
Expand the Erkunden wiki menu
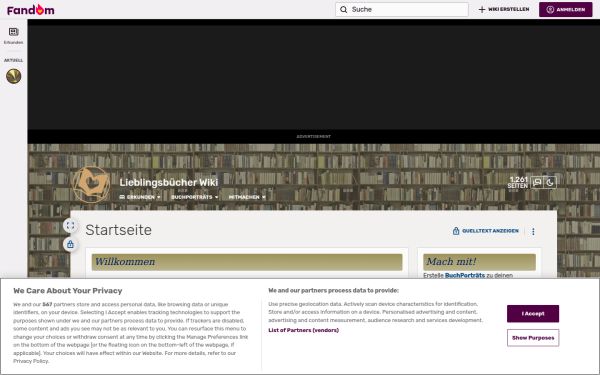(140, 197)
